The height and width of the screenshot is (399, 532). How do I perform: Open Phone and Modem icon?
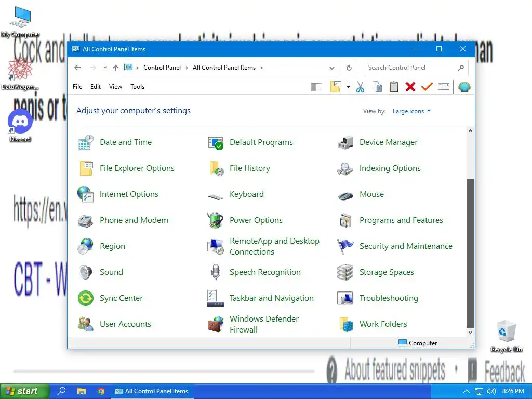coord(86,220)
